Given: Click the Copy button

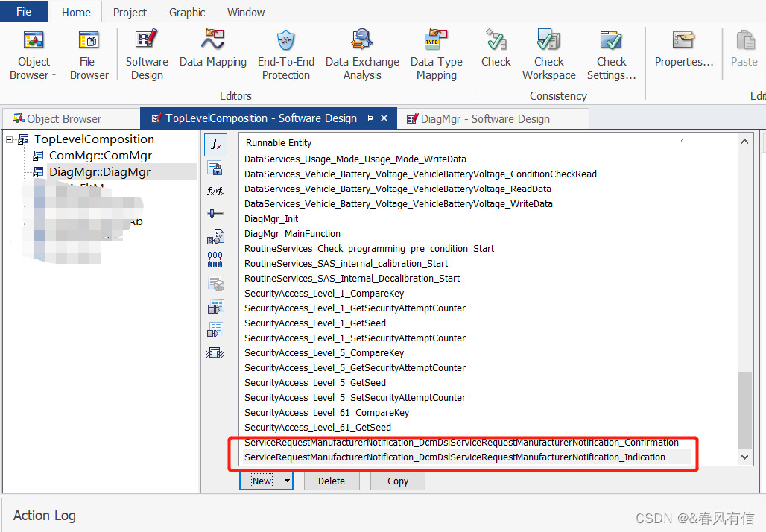Looking at the screenshot, I should pyautogui.click(x=398, y=481).
